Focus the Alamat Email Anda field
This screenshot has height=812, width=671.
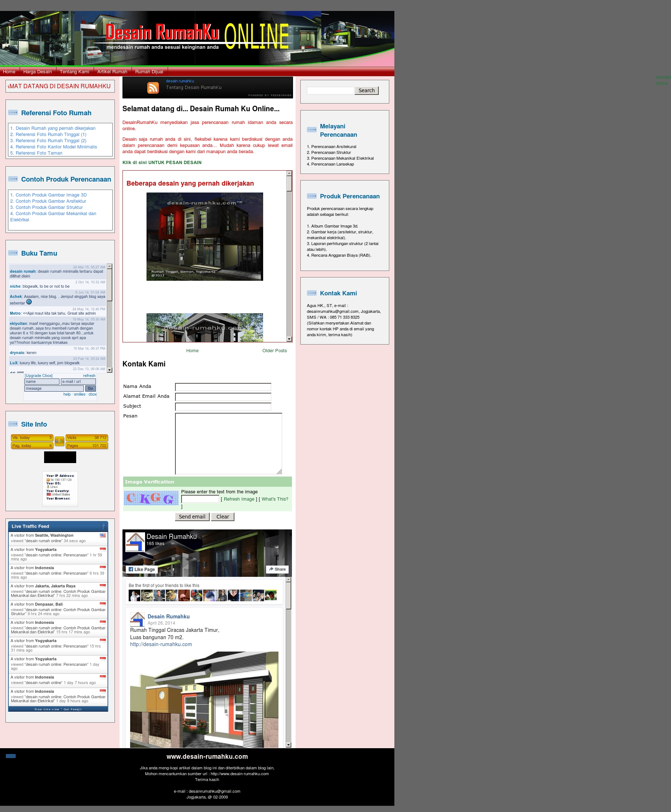[223, 397]
